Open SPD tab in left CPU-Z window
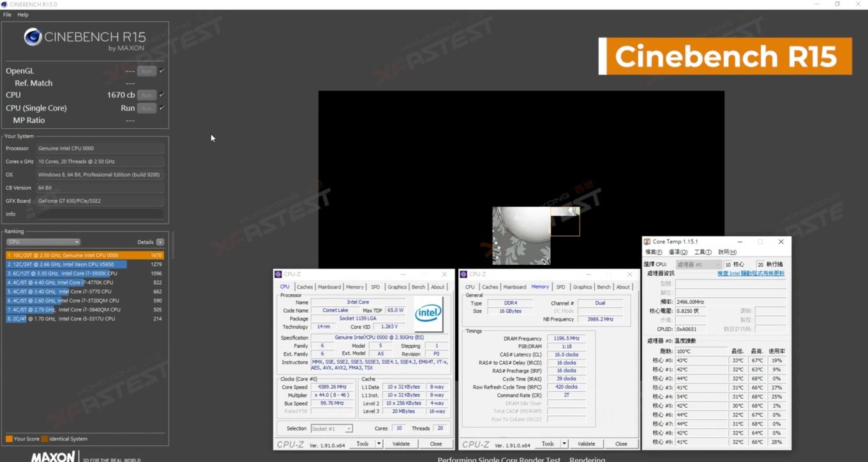This screenshot has width=868, height=462. coord(375,287)
